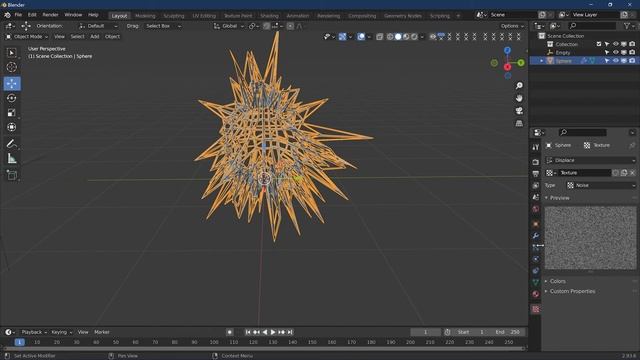
Task: Click the End frame 250 field
Action: [507, 332]
